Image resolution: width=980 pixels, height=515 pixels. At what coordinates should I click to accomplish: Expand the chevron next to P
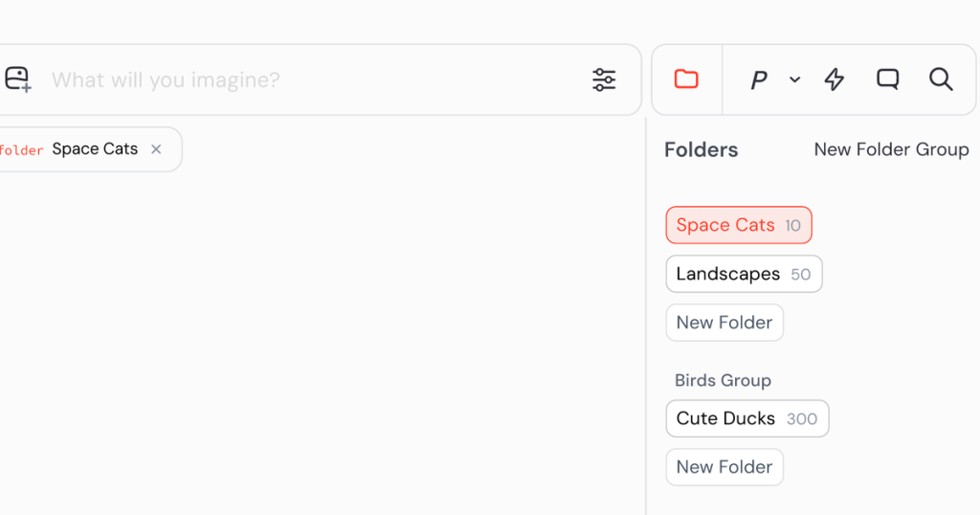pyautogui.click(x=794, y=79)
